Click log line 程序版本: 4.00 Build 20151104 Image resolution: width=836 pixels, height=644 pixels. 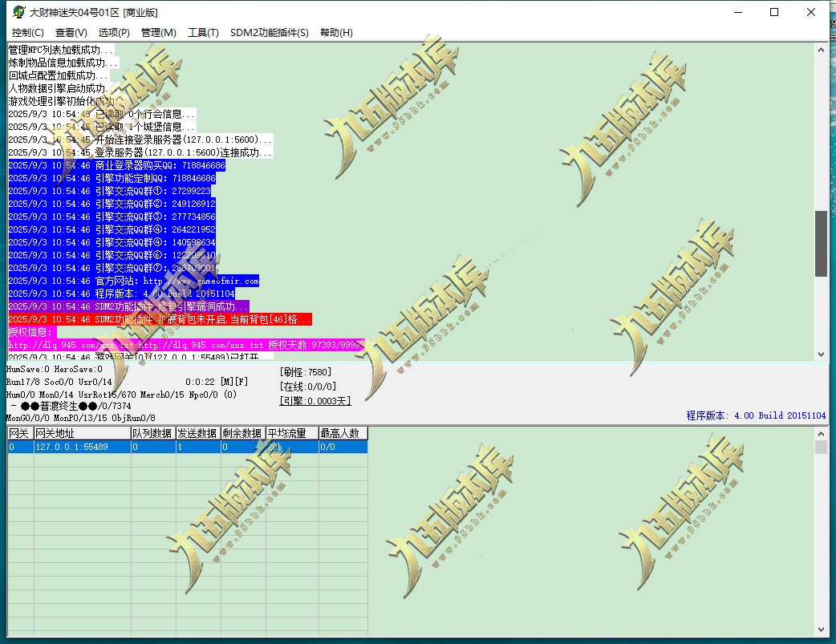pyautogui.click(x=122, y=294)
